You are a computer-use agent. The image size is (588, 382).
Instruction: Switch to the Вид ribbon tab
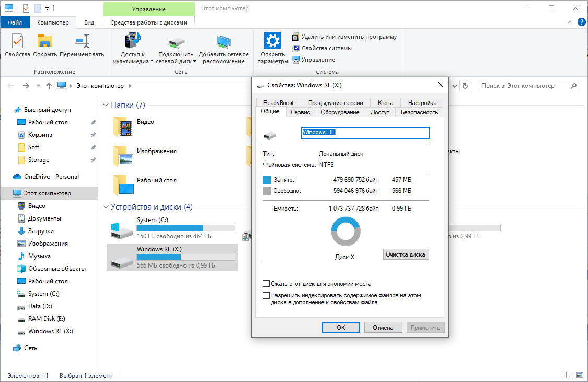[x=89, y=22]
